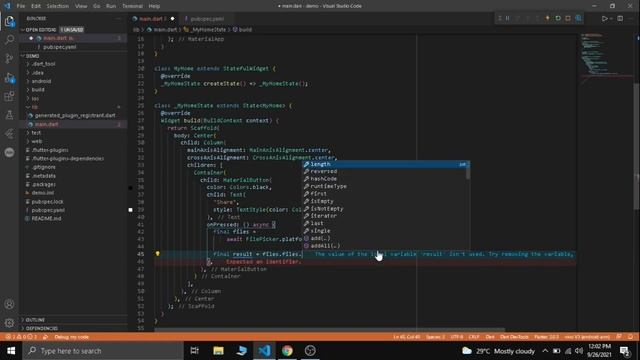
Task: Expand the ios folder
Action: 35,98
